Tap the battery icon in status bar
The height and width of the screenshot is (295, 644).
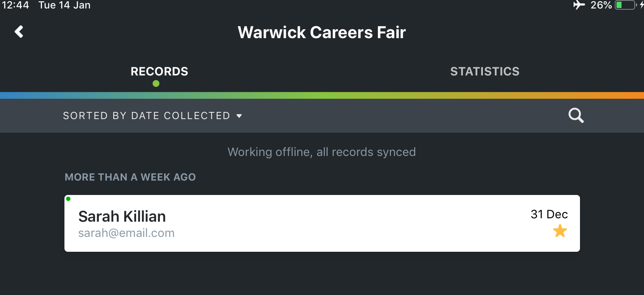coord(625,5)
